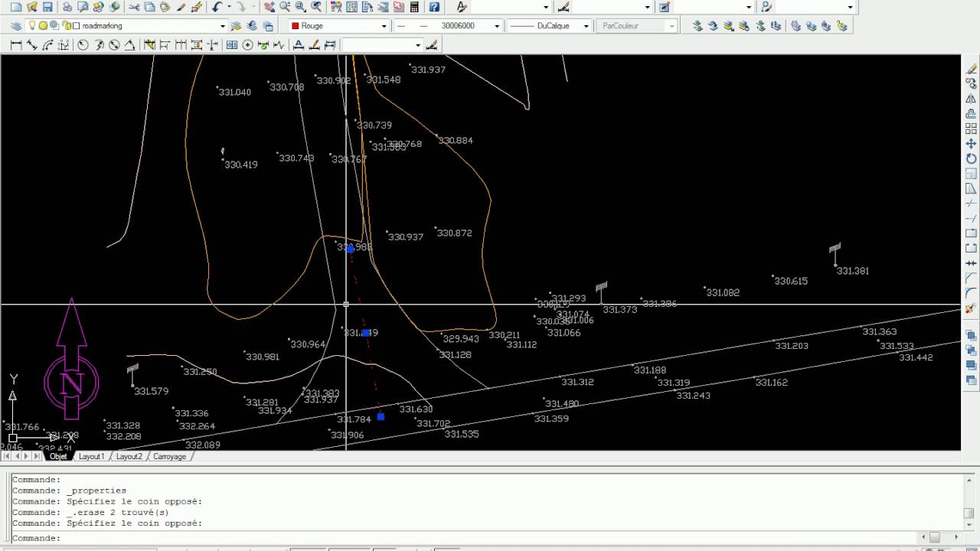Open the roadmarking layer dropdown
The image size is (980, 551).
223,26
